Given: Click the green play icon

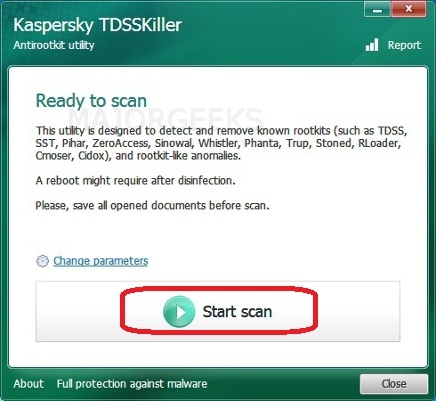Looking at the screenshot, I should click(x=179, y=312).
